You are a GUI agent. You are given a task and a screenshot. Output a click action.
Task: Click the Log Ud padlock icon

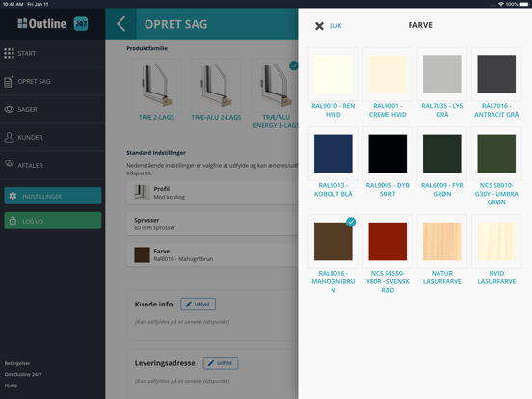click(13, 221)
